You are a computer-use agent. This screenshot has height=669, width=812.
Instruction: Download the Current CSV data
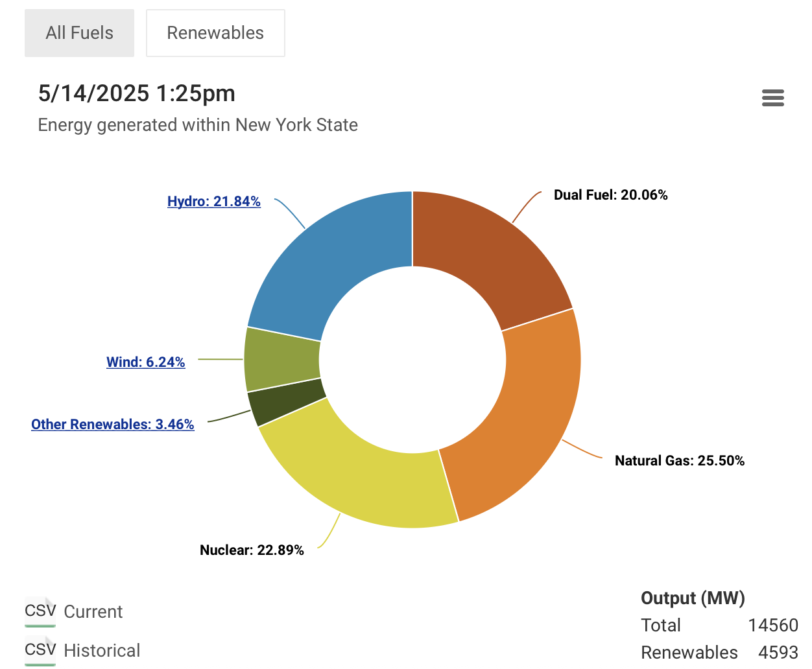(x=93, y=612)
